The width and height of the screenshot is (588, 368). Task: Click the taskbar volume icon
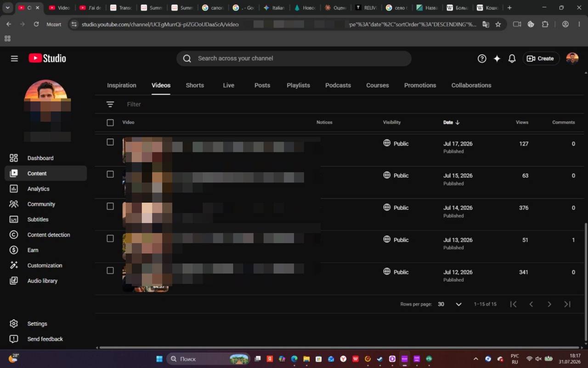[538, 359]
